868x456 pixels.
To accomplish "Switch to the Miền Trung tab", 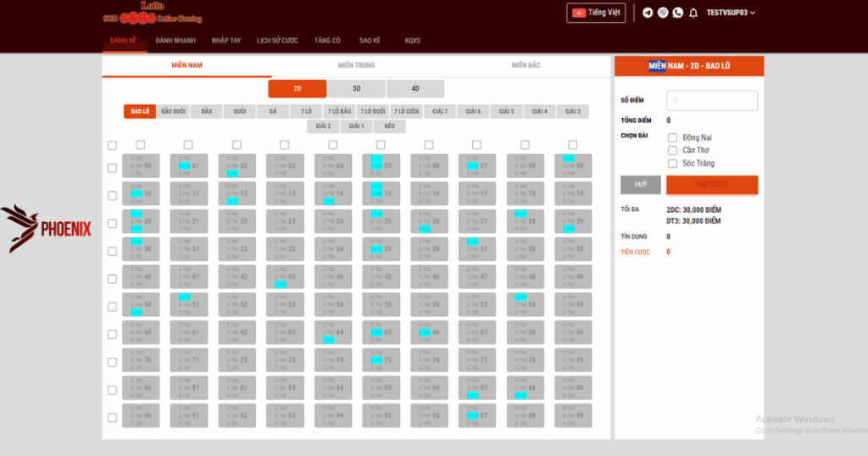I will [356, 65].
